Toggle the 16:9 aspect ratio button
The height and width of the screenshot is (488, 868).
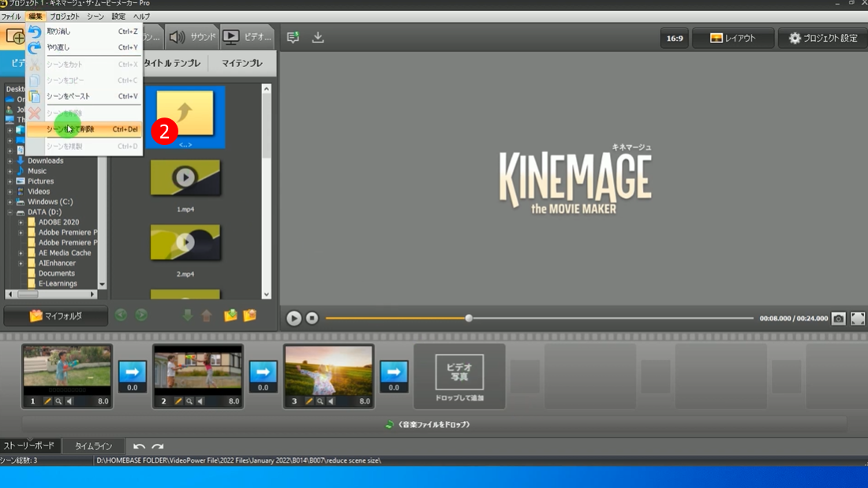click(675, 38)
